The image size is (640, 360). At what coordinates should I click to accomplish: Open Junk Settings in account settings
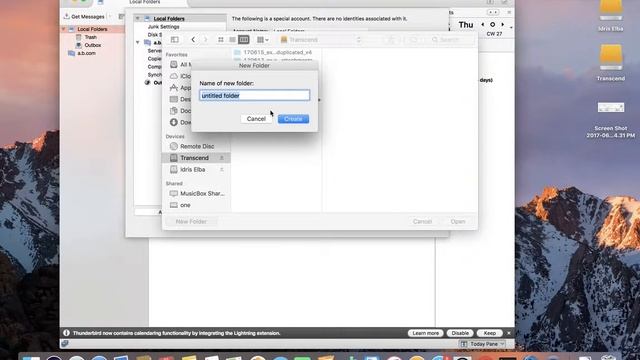[164, 27]
